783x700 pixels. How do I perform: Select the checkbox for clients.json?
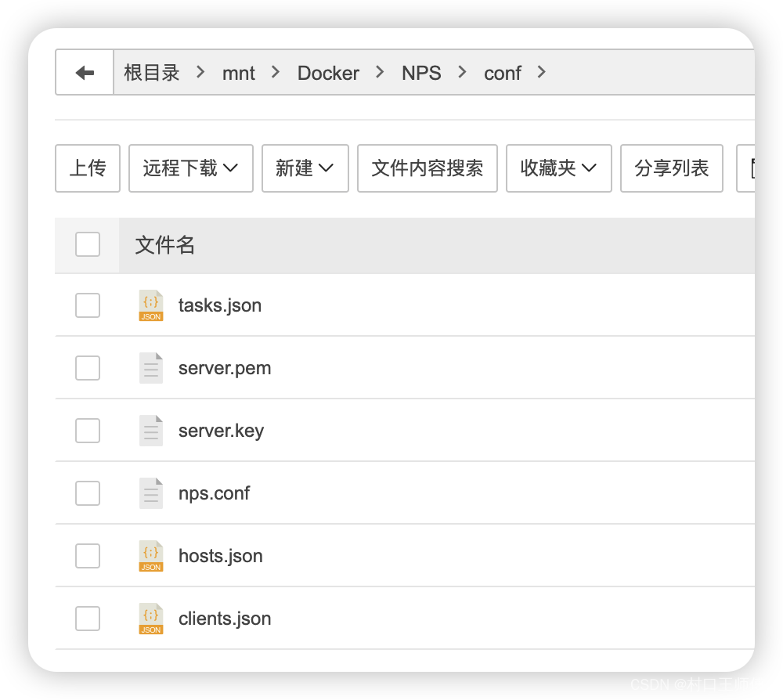pos(87,619)
